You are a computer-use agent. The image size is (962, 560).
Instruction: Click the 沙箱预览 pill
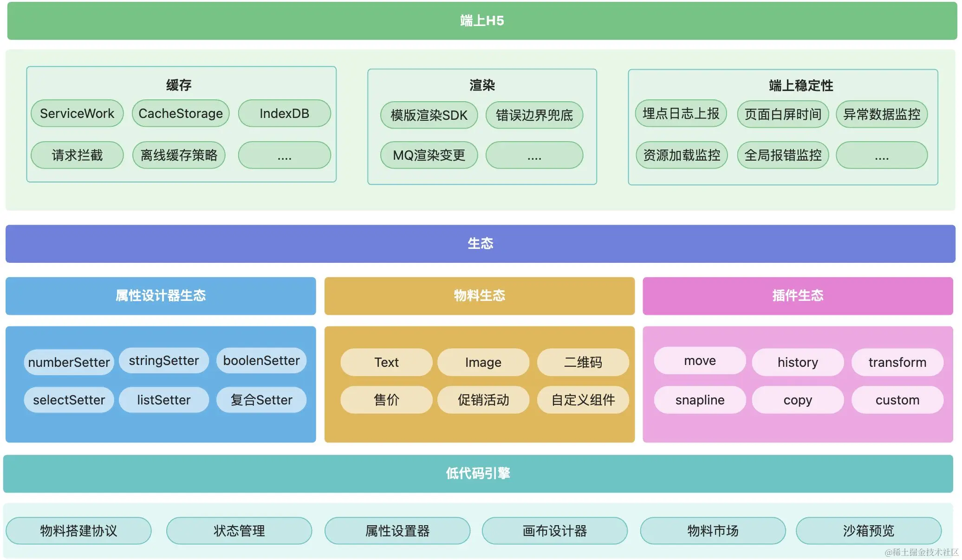[x=868, y=531]
